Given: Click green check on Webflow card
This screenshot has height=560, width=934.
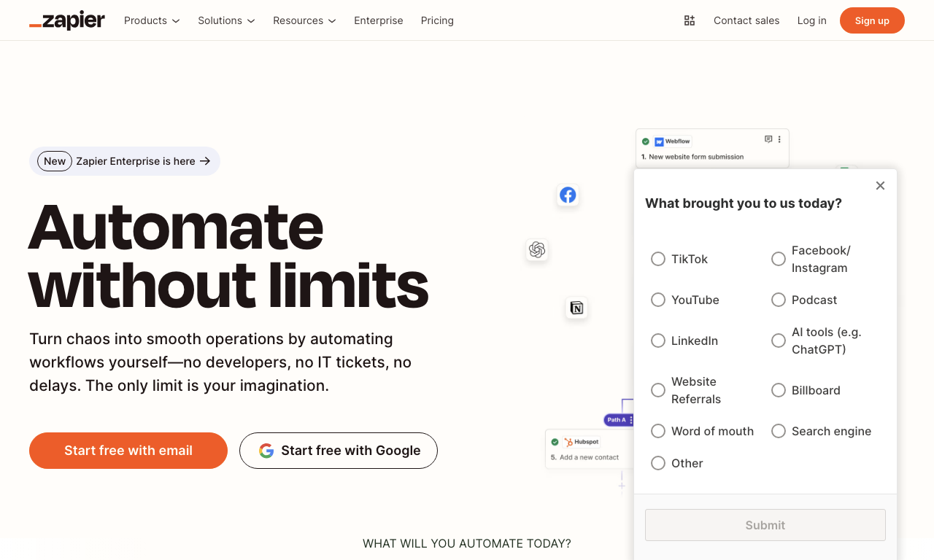Looking at the screenshot, I should pyautogui.click(x=646, y=141).
